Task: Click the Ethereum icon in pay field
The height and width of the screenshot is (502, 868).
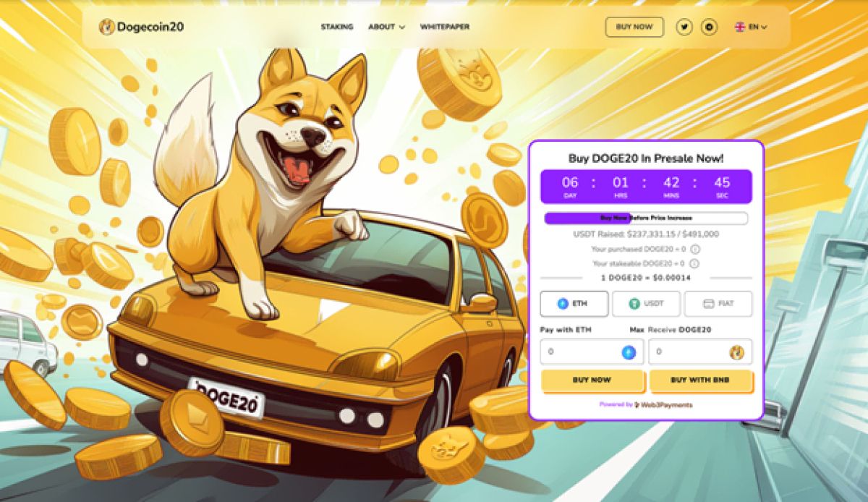Action: pyautogui.click(x=629, y=352)
